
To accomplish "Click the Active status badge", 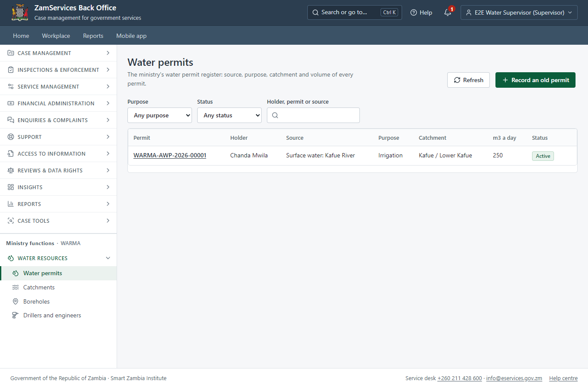I will [x=543, y=156].
